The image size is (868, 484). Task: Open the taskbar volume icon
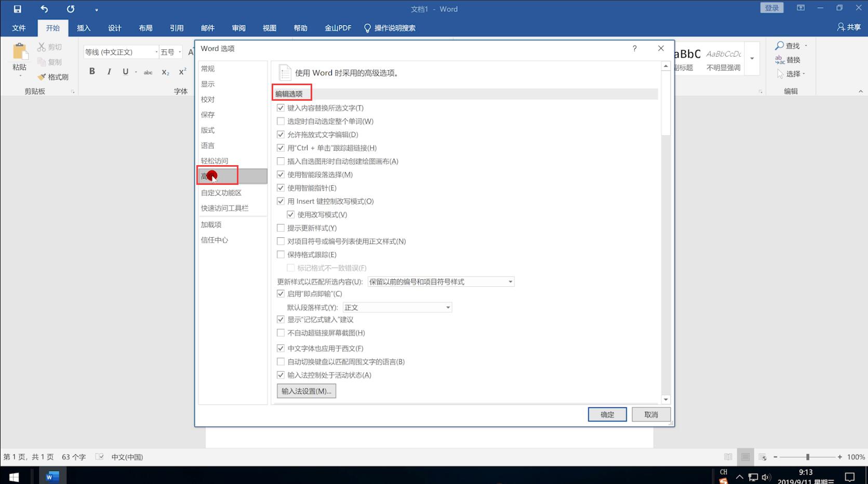click(766, 477)
